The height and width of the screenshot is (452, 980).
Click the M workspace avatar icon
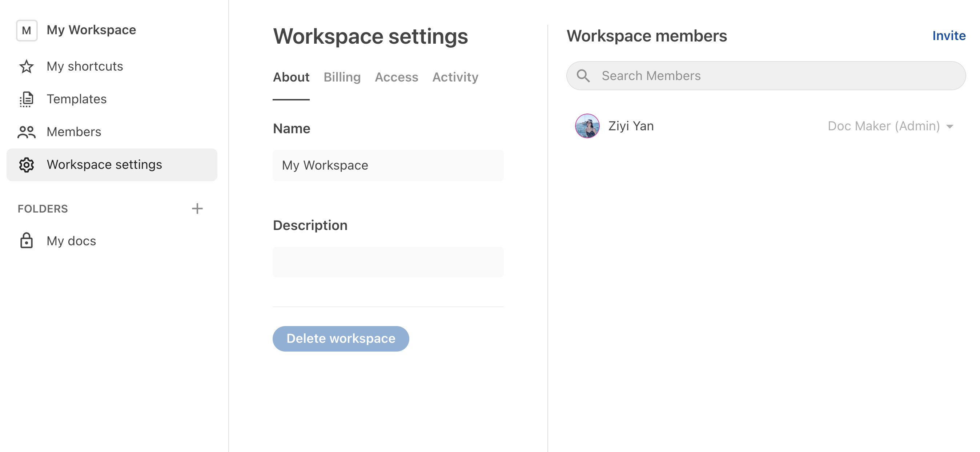pos(27,30)
